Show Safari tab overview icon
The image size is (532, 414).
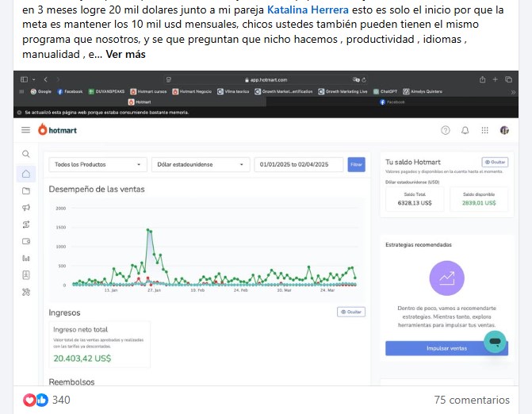click(x=508, y=79)
